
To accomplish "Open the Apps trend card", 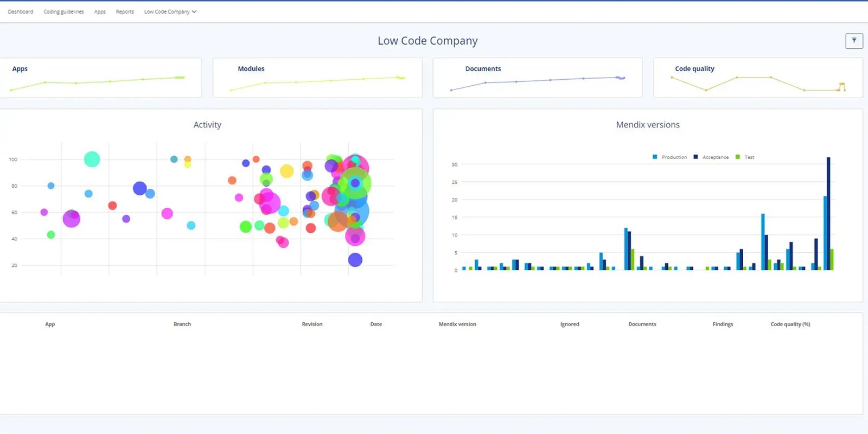I will (100, 78).
